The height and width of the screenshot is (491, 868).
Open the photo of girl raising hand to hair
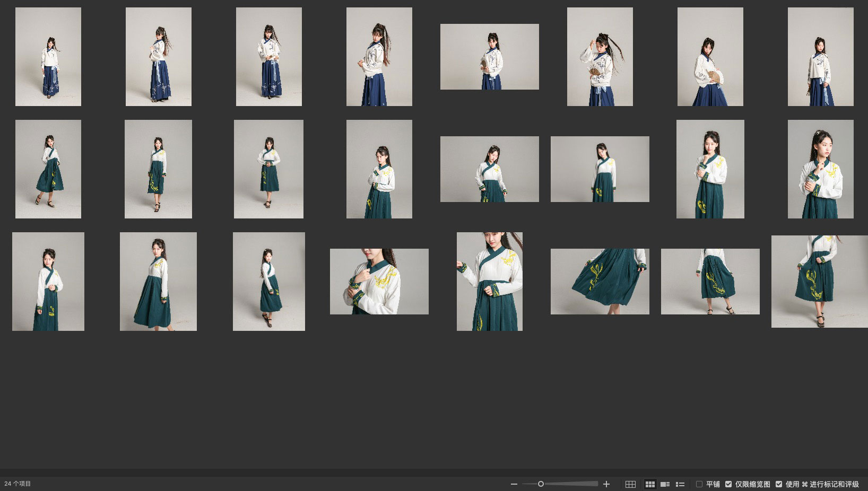tap(600, 57)
